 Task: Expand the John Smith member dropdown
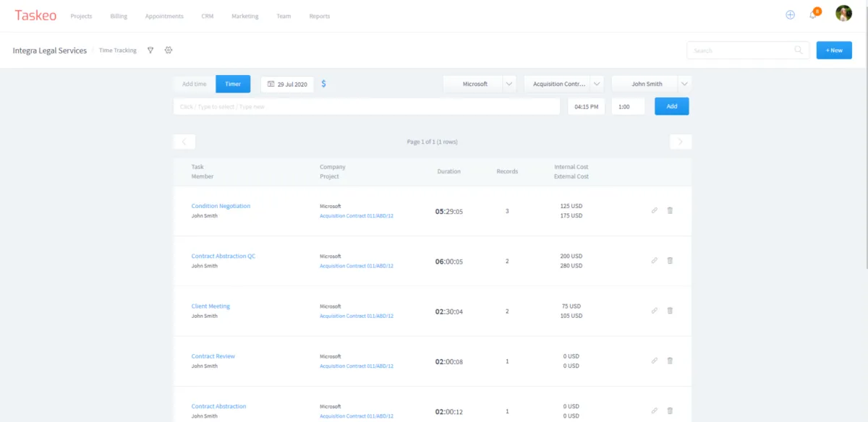tap(684, 84)
